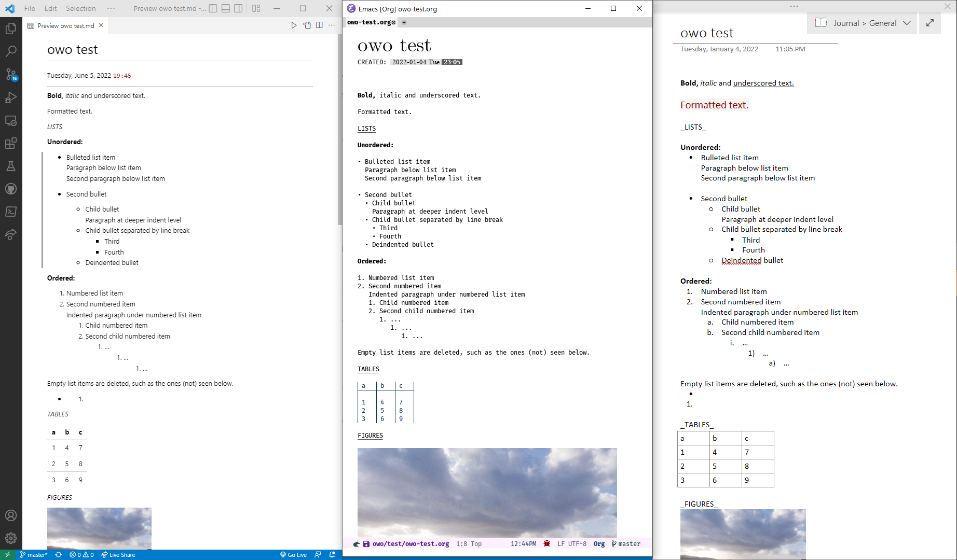Image resolution: width=957 pixels, height=560 pixels.
Task: Click Show Source icon in preview toolbar
Action: point(307,25)
